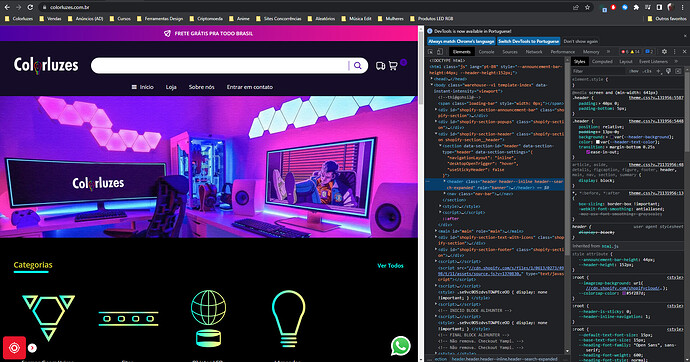Toggle the :hov element state panel

634,71
